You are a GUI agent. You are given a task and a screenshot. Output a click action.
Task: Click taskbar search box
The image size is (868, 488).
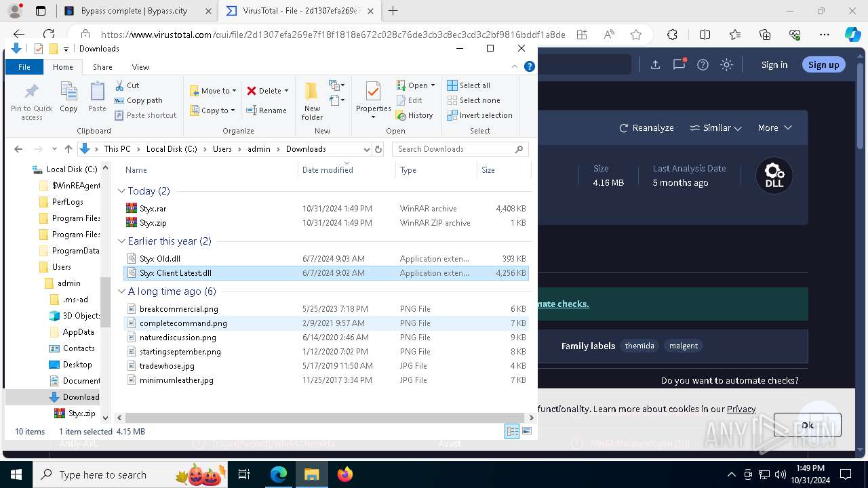click(x=130, y=474)
